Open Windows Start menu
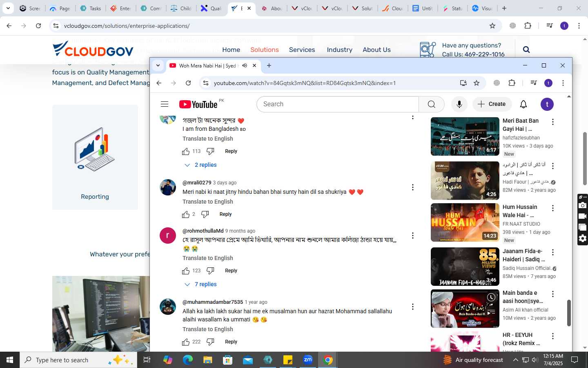Viewport: 588px width, 368px height. point(10,360)
